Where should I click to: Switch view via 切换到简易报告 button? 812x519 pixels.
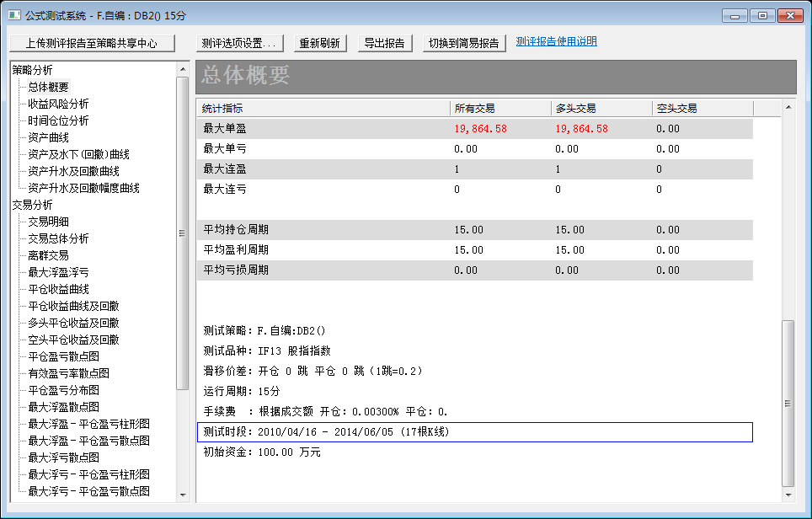pos(463,43)
